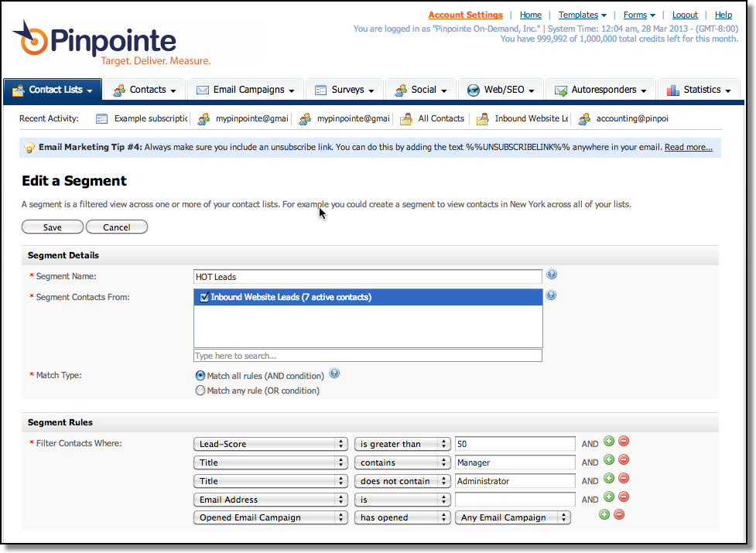Open the Autoresponders tab
The width and height of the screenshot is (756, 553).
point(600,89)
